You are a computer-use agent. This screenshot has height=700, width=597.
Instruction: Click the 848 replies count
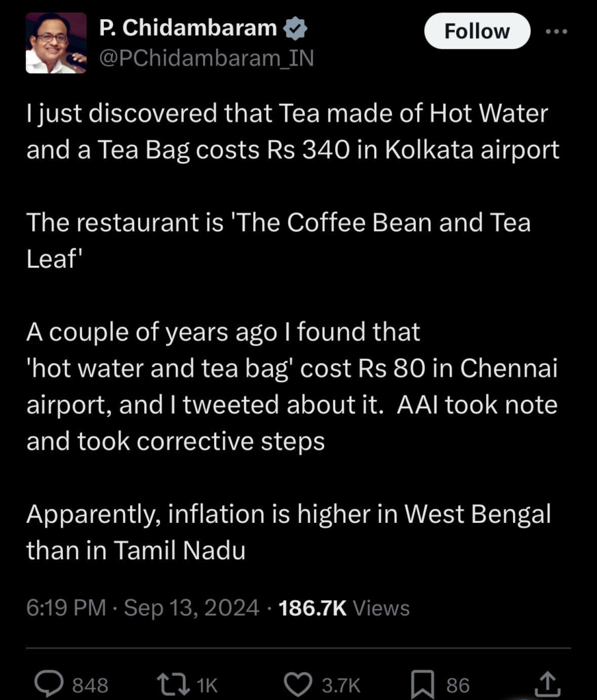click(90, 685)
